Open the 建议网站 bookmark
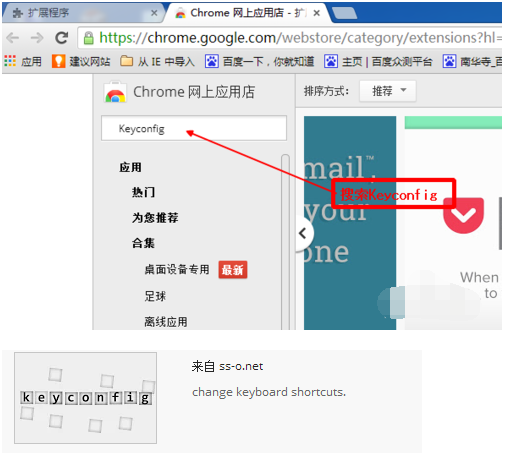The height and width of the screenshot is (456, 506). tap(81, 61)
